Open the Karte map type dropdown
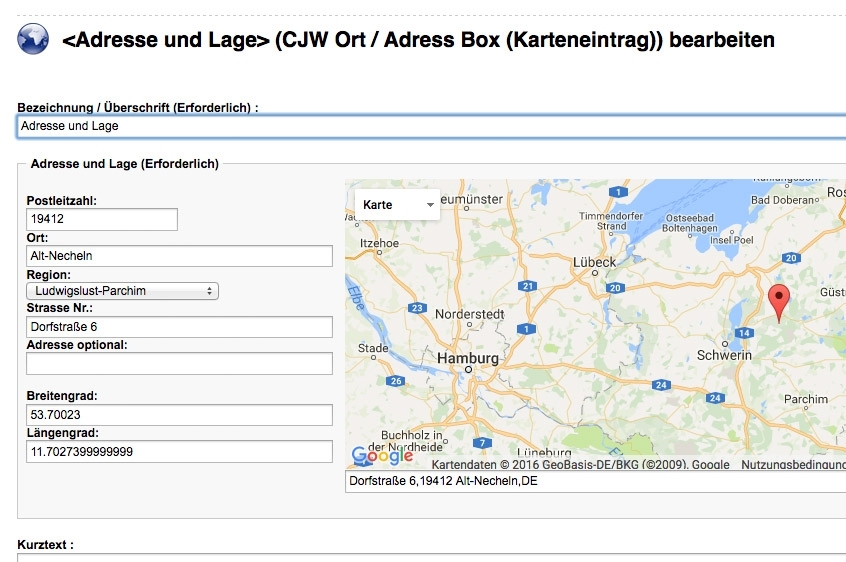Viewport: 846px width, 562px height. 398,205
